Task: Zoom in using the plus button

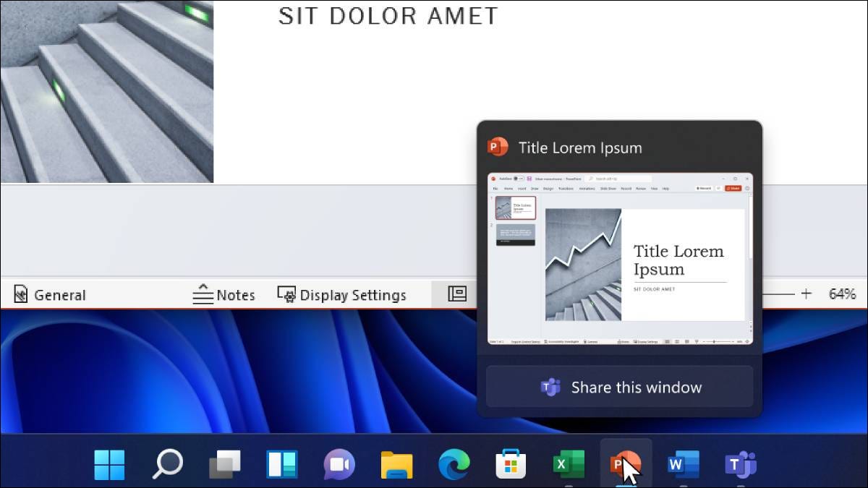Action: (806, 294)
